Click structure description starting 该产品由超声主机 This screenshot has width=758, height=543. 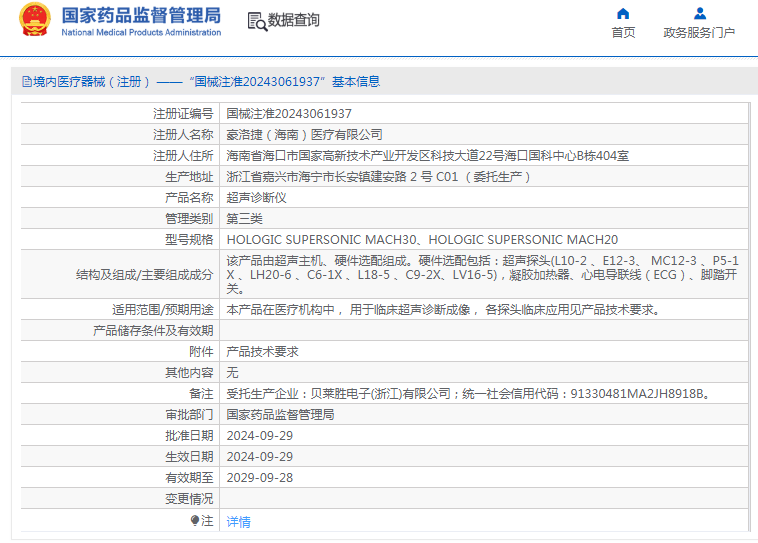click(482, 275)
